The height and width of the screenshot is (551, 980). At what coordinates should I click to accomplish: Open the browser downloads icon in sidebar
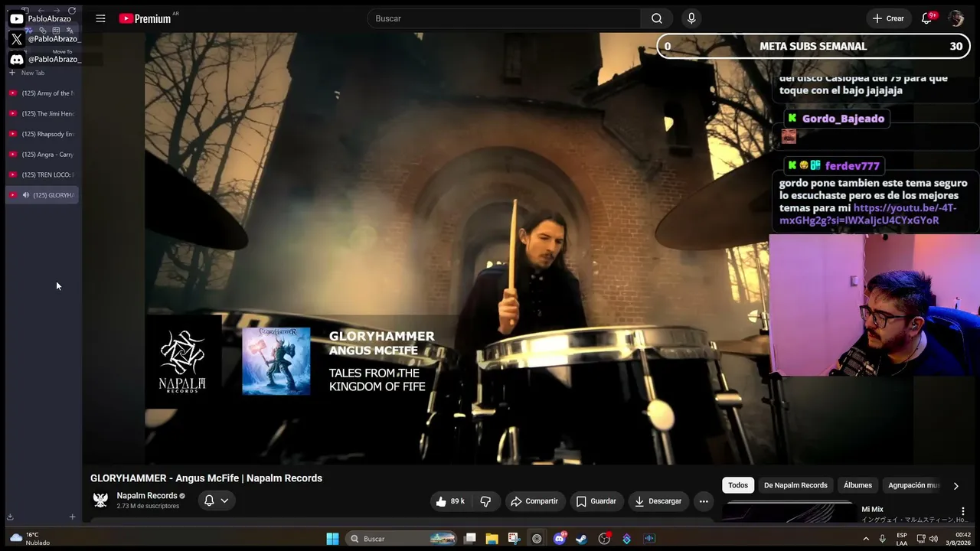[x=11, y=517]
